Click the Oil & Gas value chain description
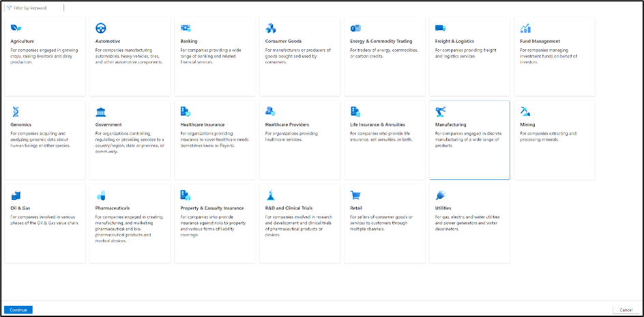Screen dimensions: 644x317 [44, 220]
